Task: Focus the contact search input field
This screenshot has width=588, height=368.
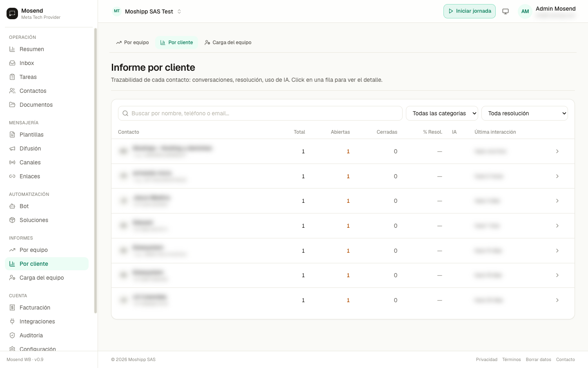Action: [260, 113]
